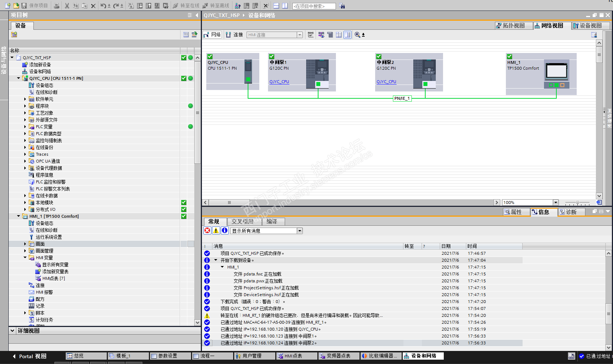Click the new project icon
Screen dimensions: 613x364
pos(8,5)
